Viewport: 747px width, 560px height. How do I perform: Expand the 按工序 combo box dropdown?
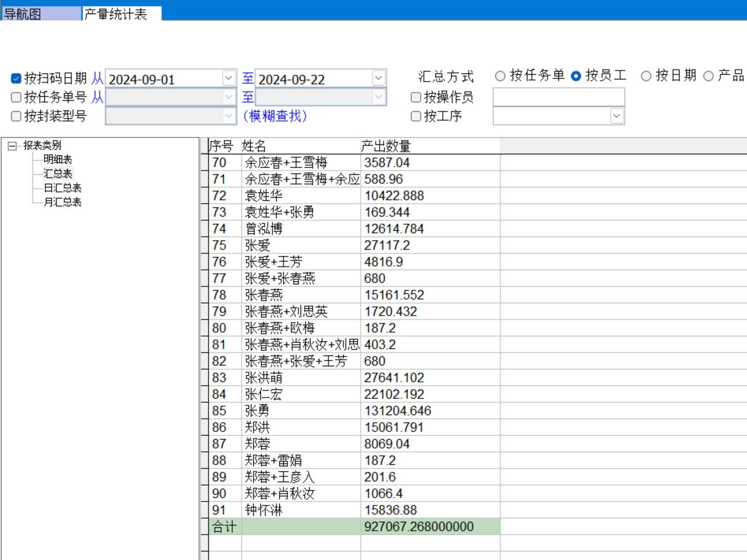coord(617,116)
